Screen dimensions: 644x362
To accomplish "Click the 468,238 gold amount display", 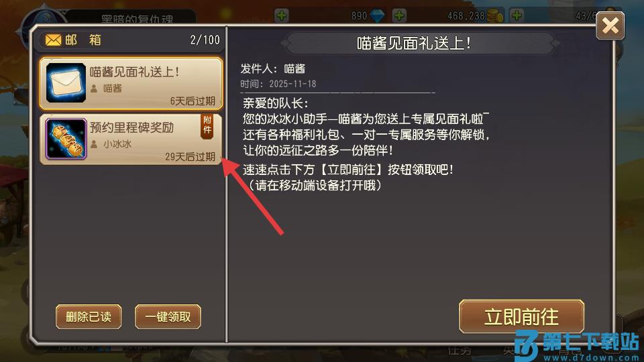I will (466, 15).
